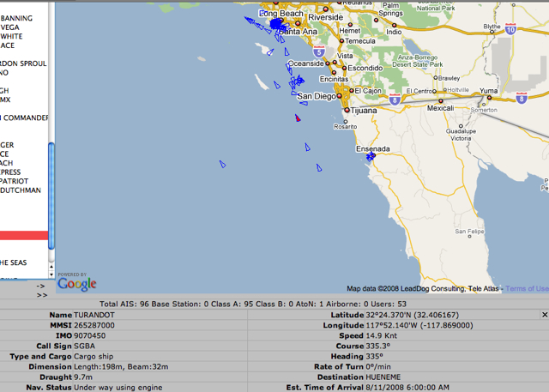The height and width of the screenshot is (392, 549).
Task: Select the DUTCHMAN vessel in the list
Action: point(21,190)
